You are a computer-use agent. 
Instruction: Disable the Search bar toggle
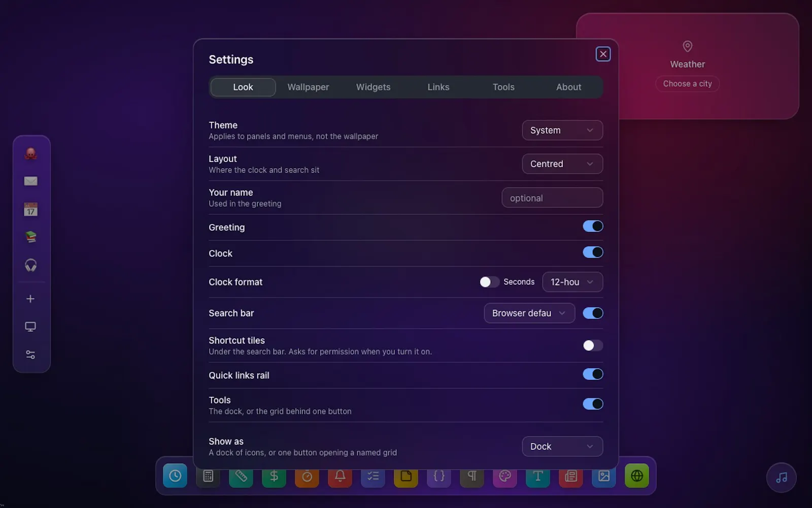593,313
